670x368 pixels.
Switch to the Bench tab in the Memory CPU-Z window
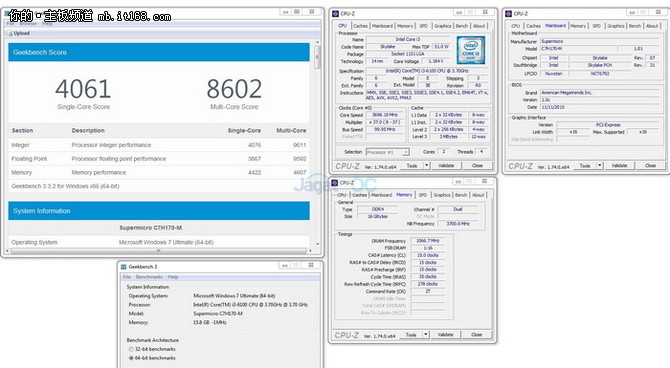click(461, 195)
